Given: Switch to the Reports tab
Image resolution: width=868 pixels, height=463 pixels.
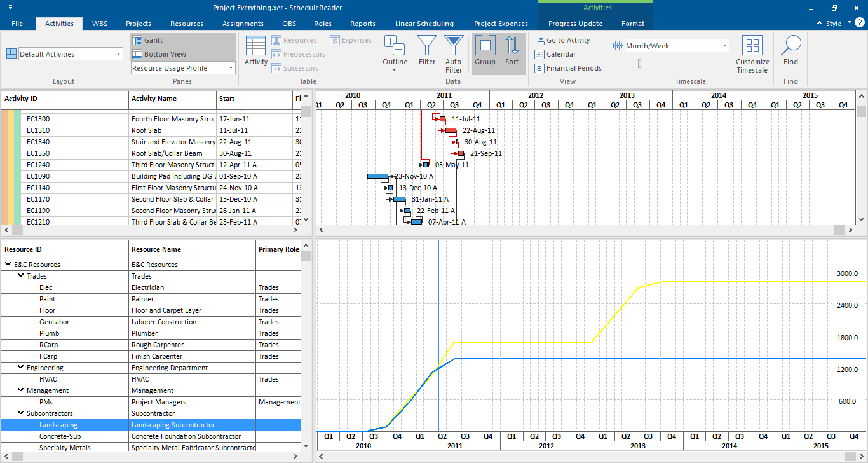Looking at the screenshot, I should (362, 24).
